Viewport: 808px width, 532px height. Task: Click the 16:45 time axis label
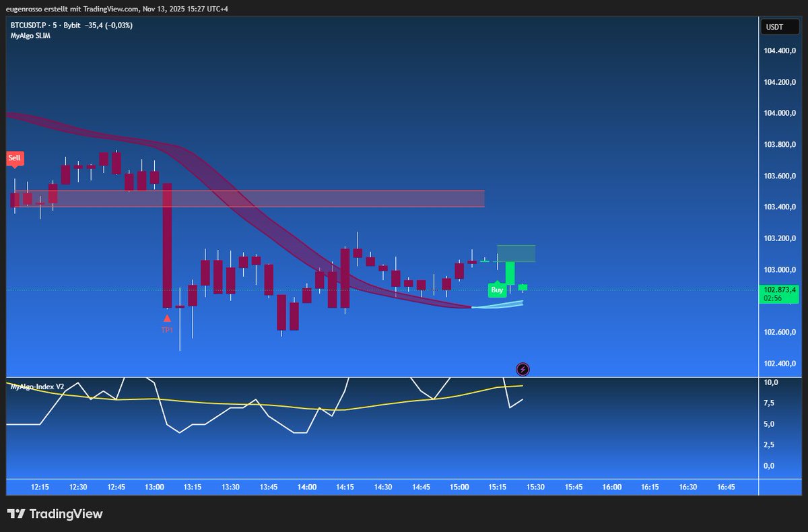coord(727,487)
